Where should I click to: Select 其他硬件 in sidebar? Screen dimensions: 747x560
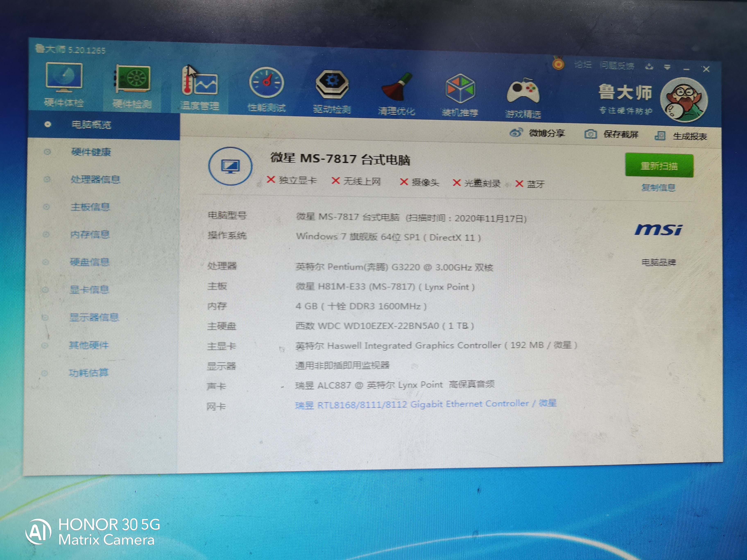point(89,345)
